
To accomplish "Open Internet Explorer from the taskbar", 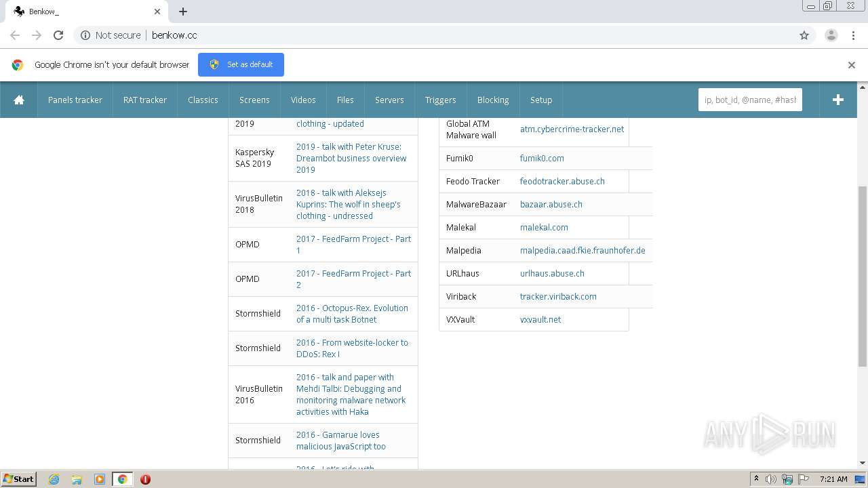I will tap(54, 479).
